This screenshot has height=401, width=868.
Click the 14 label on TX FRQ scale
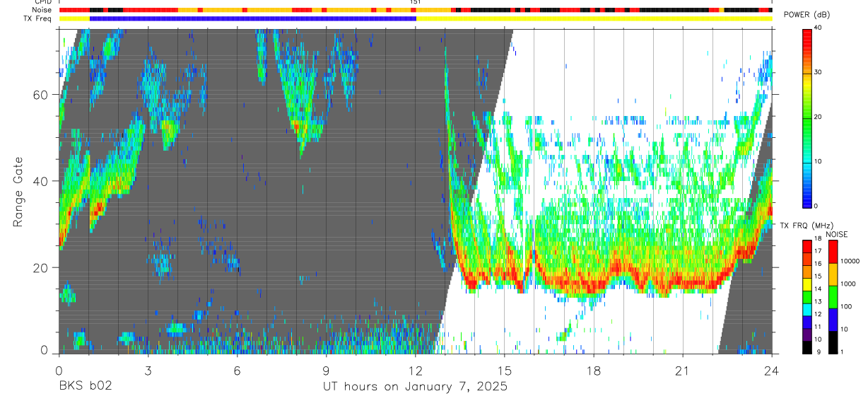click(817, 289)
